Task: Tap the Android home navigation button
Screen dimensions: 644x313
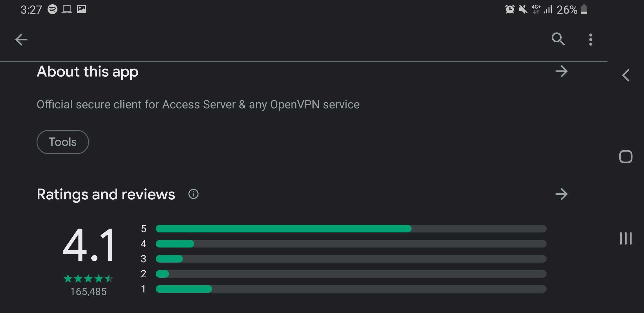Action: coord(626,157)
